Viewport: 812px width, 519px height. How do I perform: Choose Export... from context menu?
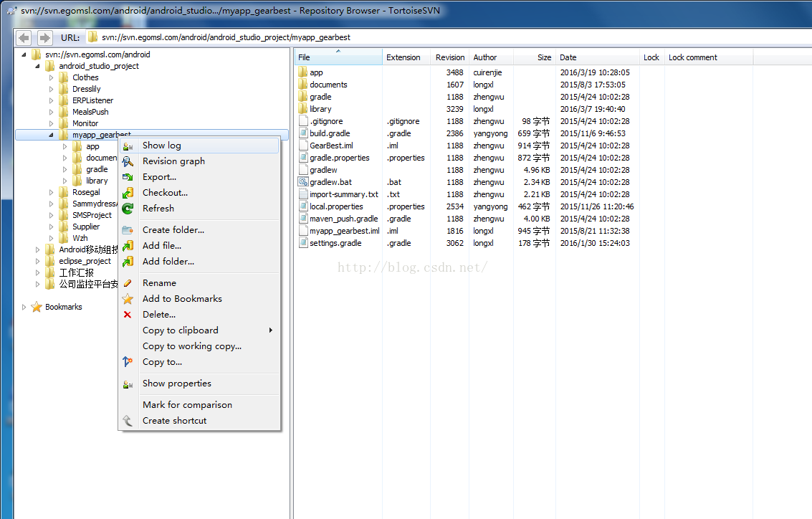pyautogui.click(x=199, y=177)
